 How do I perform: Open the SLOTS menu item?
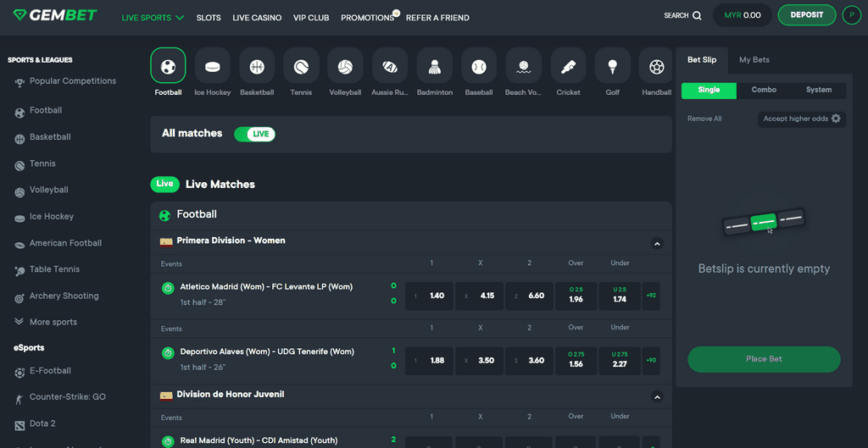click(x=209, y=18)
